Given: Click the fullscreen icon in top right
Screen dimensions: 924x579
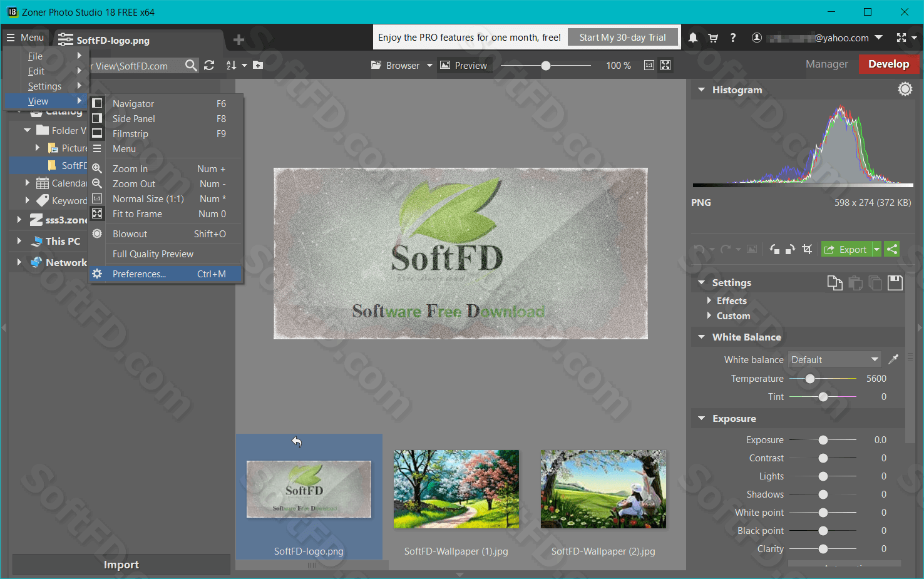Looking at the screenshot, I should click(x=901, y=38).
